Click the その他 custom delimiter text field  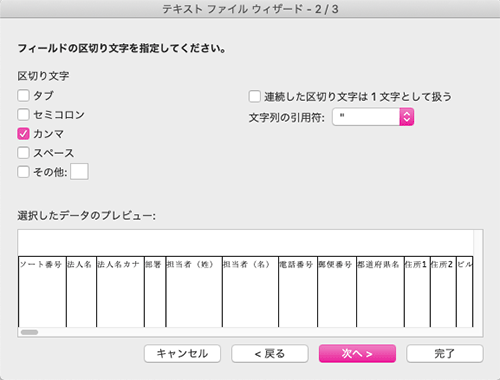[x=79, y=171]
